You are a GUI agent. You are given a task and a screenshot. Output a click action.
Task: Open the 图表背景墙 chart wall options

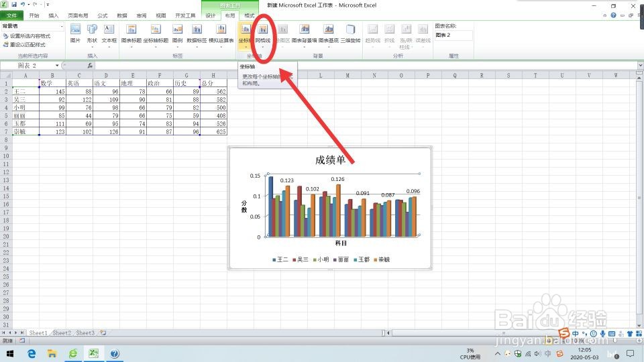(305, 35)
